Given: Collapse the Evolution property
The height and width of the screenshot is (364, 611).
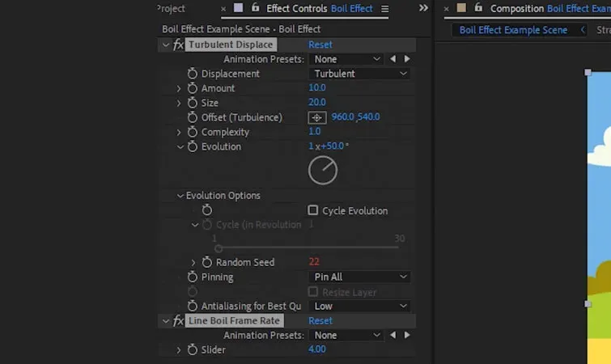Looking at the screenshot, I should point(180,146).
